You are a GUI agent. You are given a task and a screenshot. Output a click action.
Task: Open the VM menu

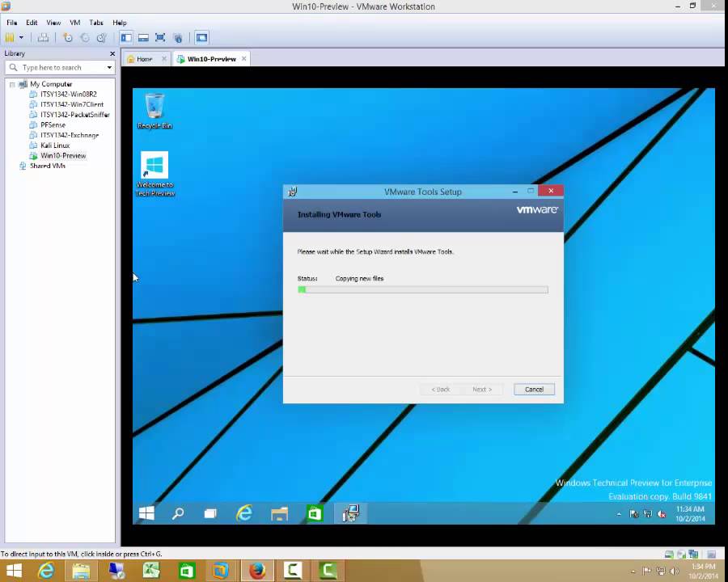[x=74, y=23]
